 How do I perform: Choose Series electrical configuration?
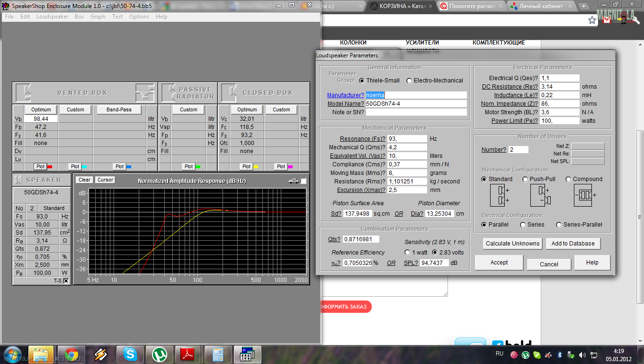click(523, 225)
